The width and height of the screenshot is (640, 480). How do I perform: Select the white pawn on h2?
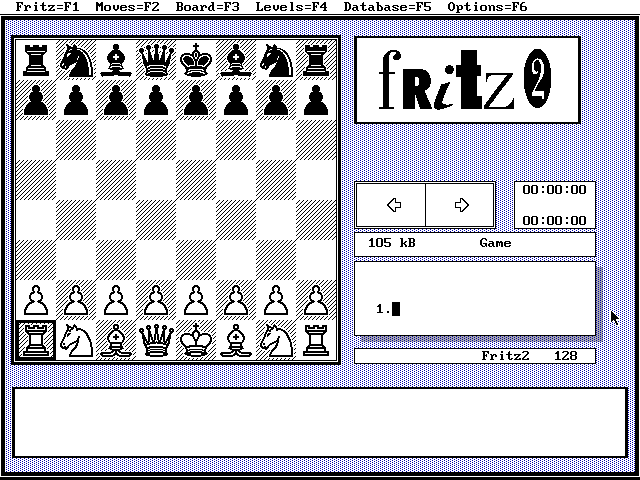316,300
